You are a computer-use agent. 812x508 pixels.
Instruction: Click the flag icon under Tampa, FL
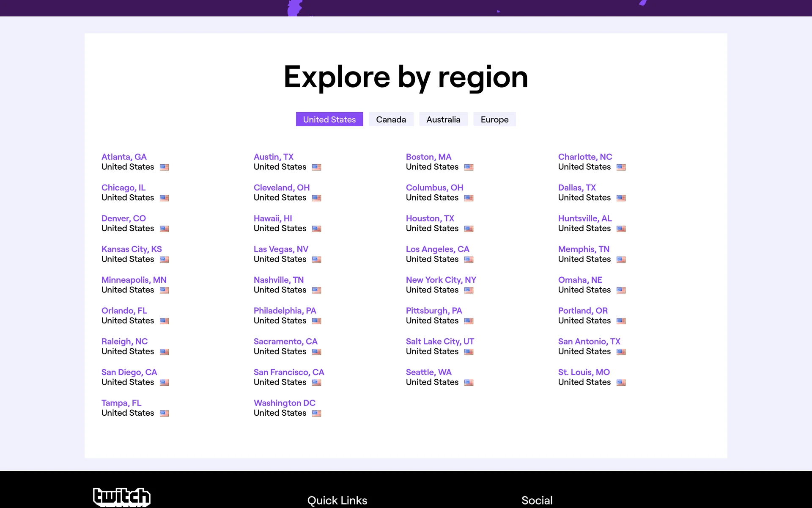click(x=165, y=414)
